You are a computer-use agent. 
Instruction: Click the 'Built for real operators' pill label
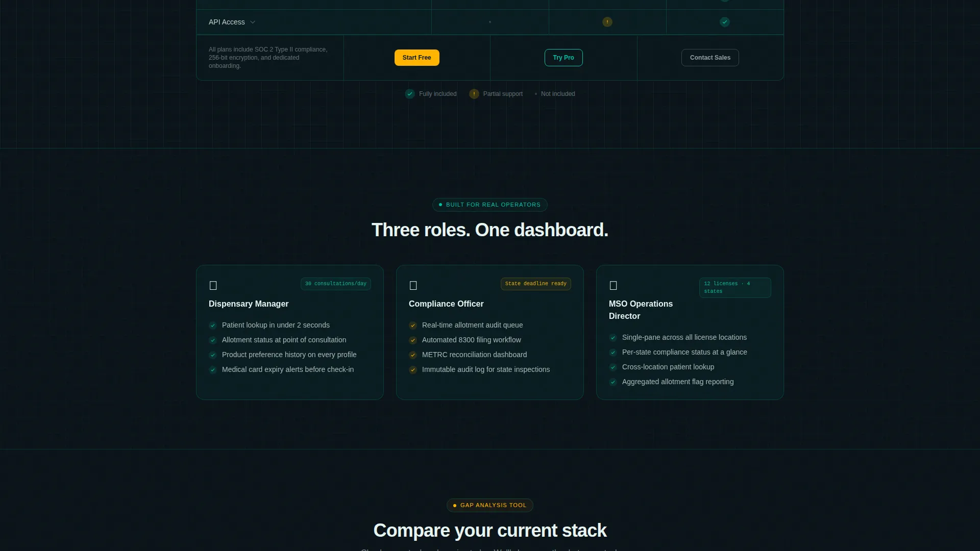tap(490, 205)
